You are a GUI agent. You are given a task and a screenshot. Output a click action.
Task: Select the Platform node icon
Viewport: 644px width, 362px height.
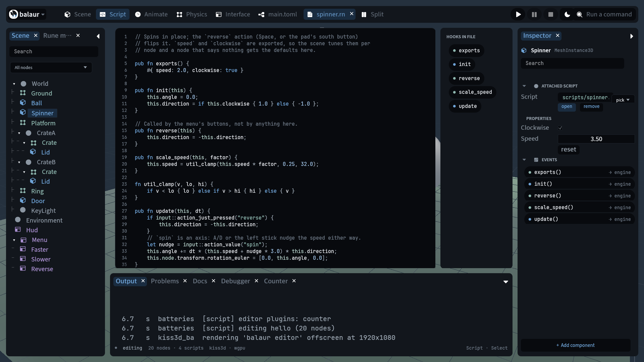(x=23, y=123)
